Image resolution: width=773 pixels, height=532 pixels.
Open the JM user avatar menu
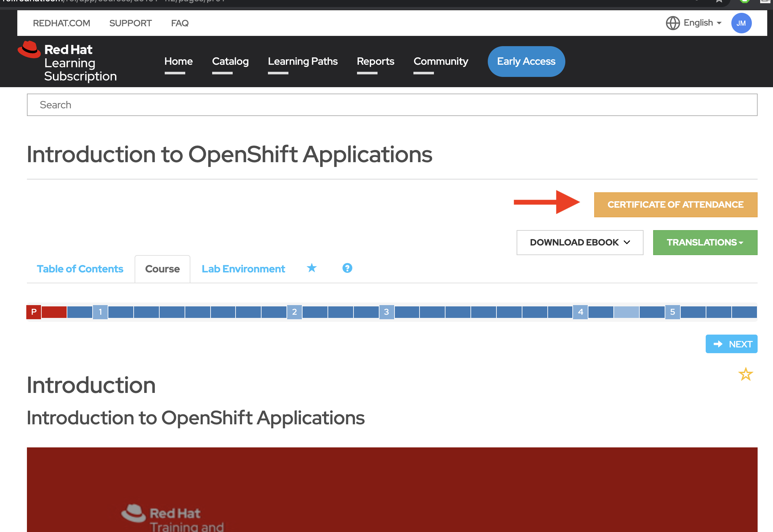[x=741, y=23]
